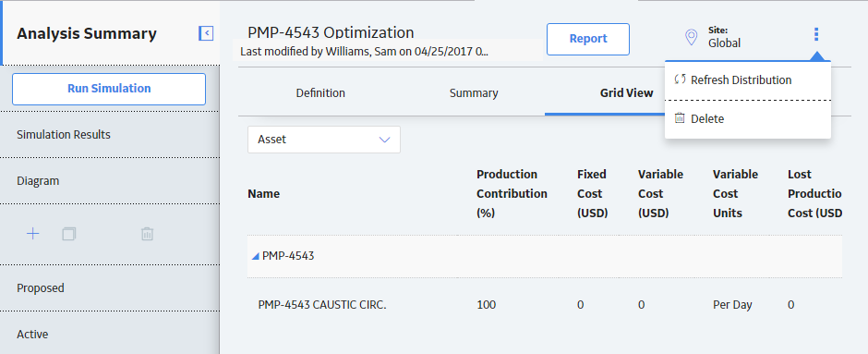
Task: Open the three-dot more options menu
Action: tap(816, 34)
